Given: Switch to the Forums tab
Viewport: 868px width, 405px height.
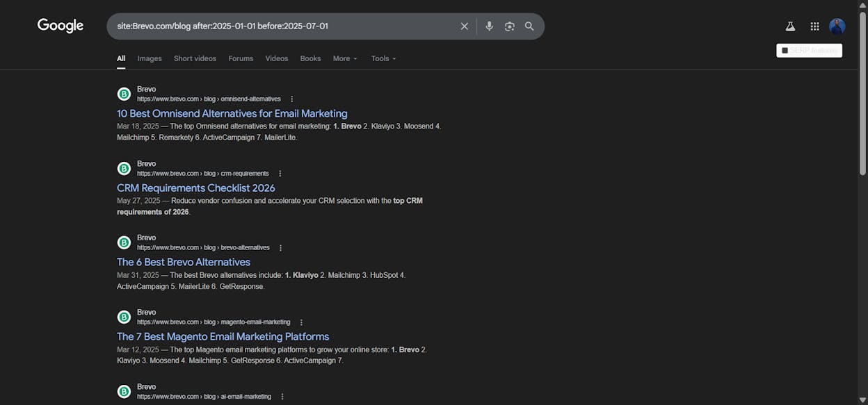Looking at the screenshot, I should pyautogui.click(x=241, y=58).
